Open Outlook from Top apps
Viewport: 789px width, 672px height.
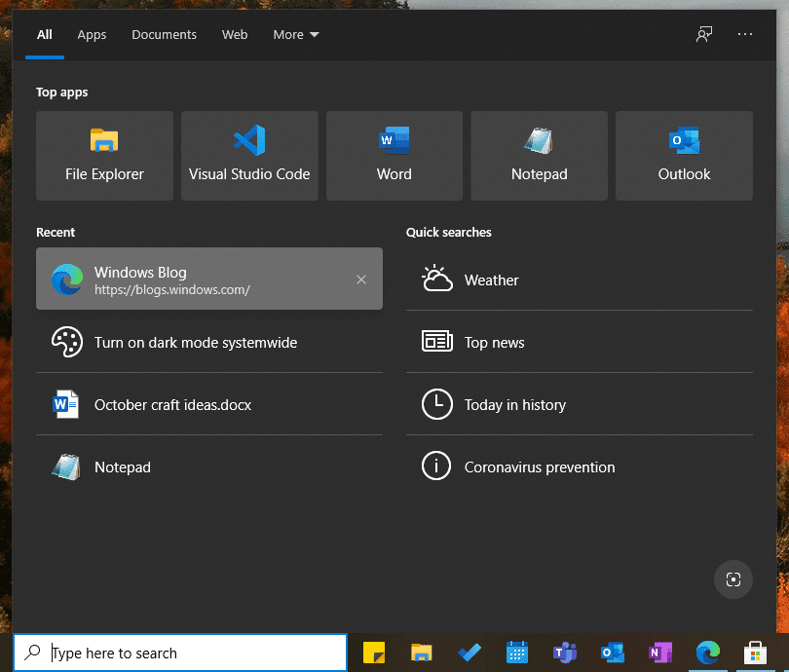click(x=684, y=154)
